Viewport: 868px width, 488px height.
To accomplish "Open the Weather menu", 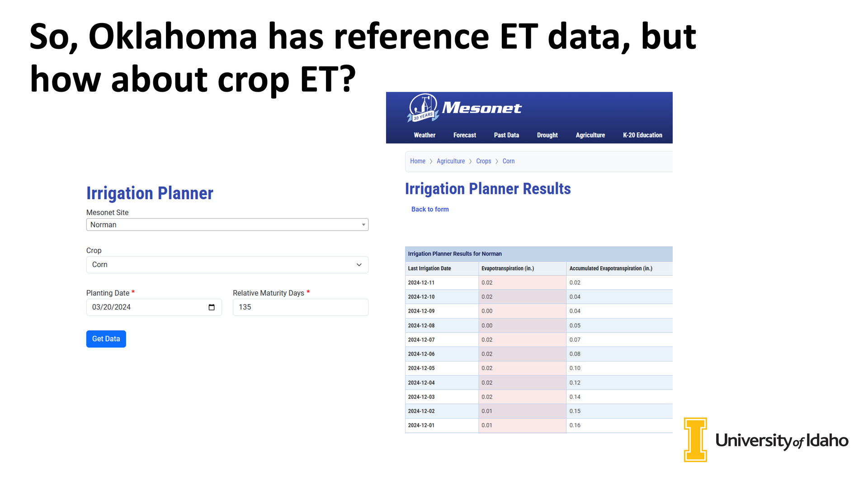I will point(425,135).
